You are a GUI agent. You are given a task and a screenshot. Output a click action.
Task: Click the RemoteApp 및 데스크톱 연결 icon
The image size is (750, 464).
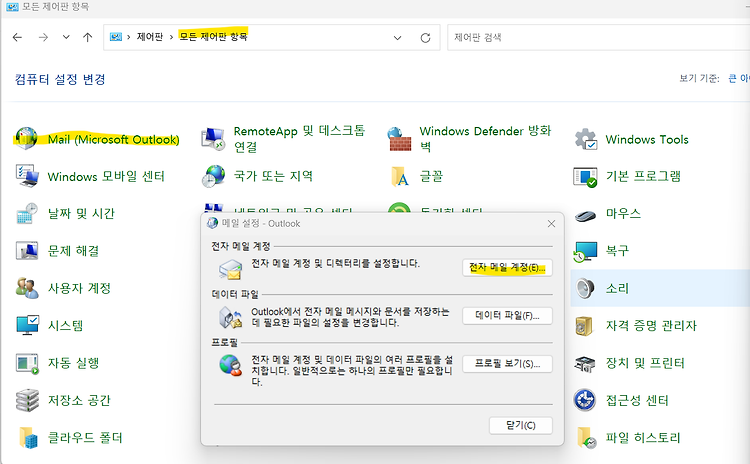[213, 139]
